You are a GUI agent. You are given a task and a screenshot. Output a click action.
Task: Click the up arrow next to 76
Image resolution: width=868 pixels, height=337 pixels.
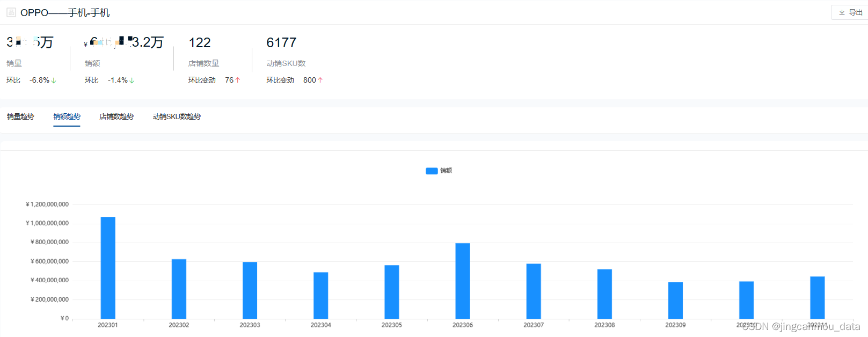[238, 80]
